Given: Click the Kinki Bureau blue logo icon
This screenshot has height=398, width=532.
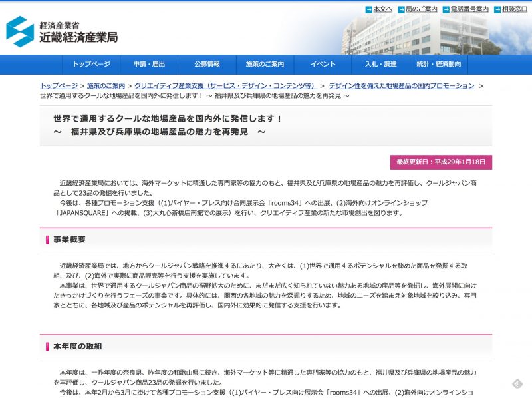Looking at the screenshot, I should [20, 31].
